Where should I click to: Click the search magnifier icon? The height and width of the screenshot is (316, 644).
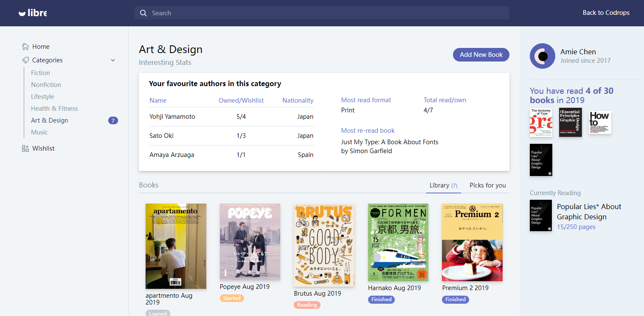point(143,13)
